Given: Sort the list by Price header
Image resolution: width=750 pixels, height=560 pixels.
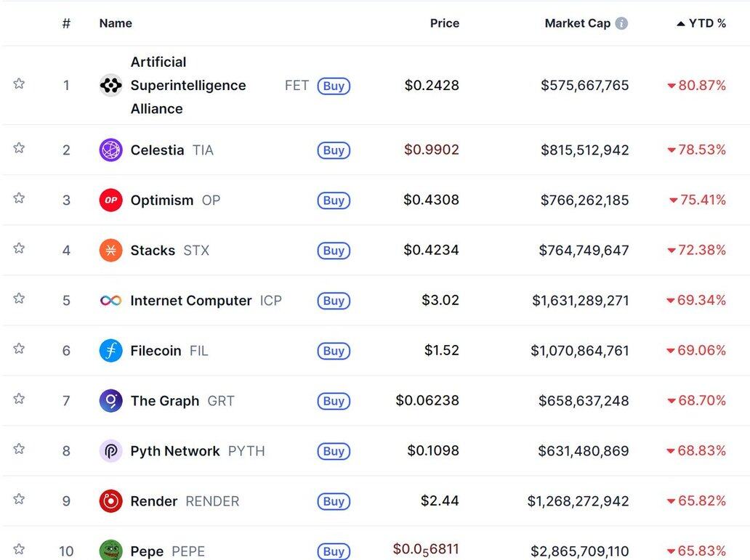Looking at the screenshot, I should click(x=444, y=23).
